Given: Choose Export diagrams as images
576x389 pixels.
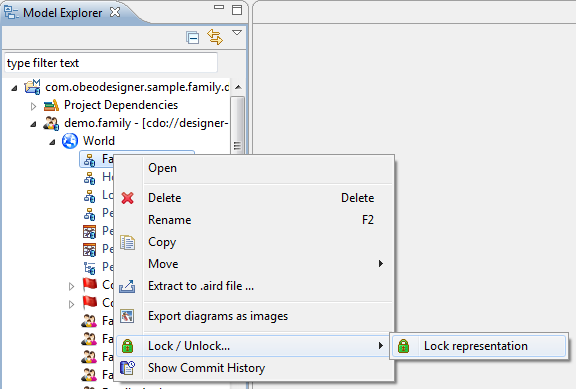Looking at the screenshot, I should click(255, 316).
